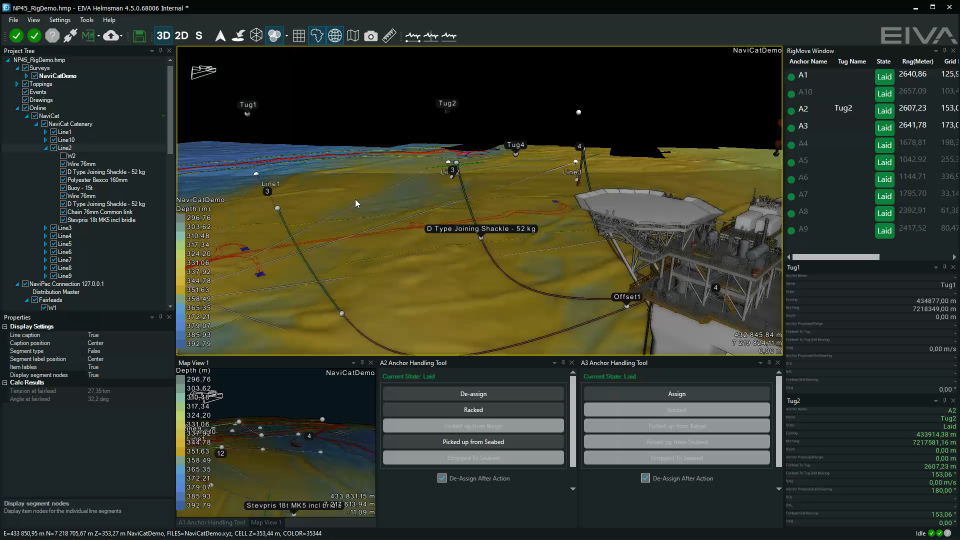Collapse the Line2 tree node
Screen dimensions: 960x540
click(46, 148)
